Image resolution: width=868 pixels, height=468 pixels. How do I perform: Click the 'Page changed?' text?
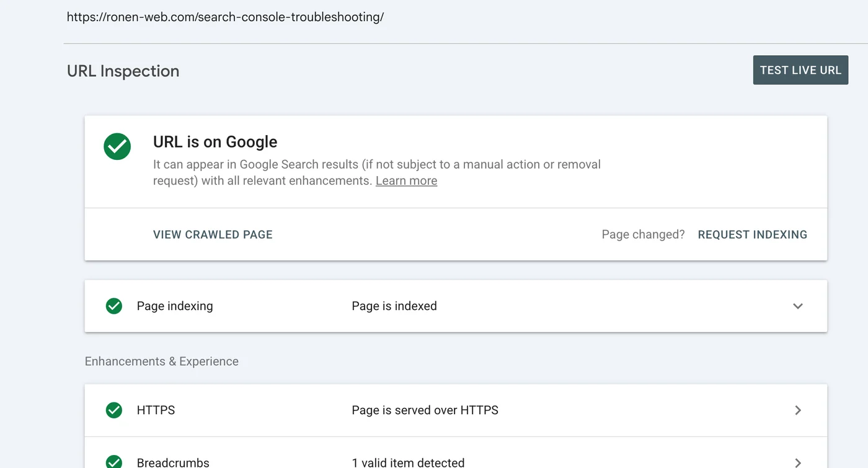pyautogui.click(x=643, y=235)
